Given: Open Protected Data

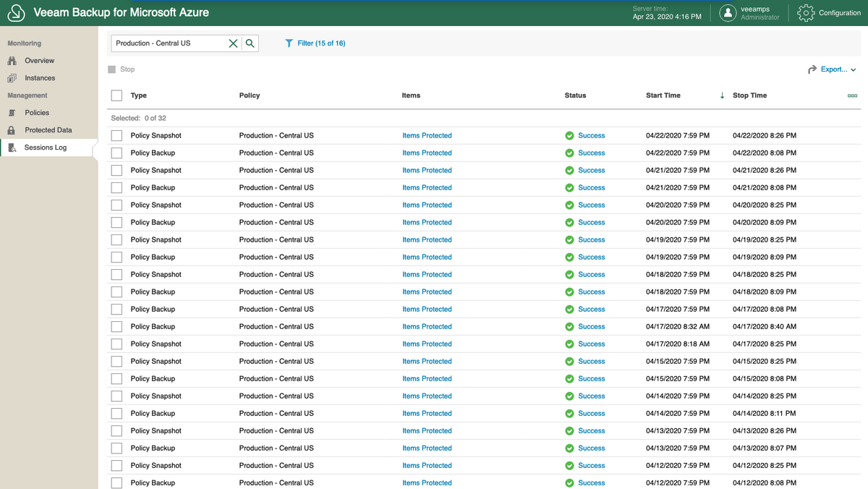Looking at the screenshot, I should point(48,130).
